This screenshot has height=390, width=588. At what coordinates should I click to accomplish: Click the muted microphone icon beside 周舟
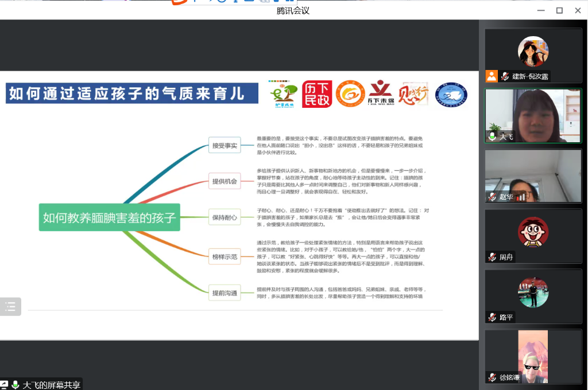click(492, 257)
